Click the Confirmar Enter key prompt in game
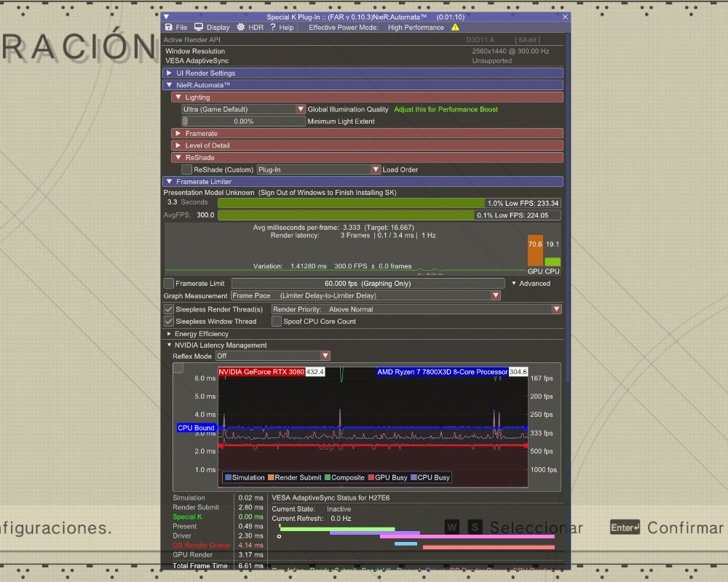This screenshot has width=728, height=582. tap(625, 527)
